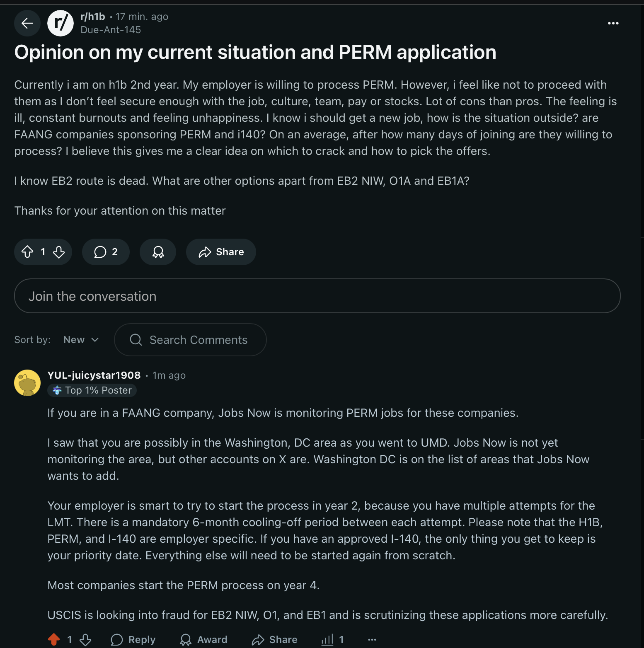
Task: Toggle the upvote on YUL-juicystar1908's comment
Action: point(54,639)
